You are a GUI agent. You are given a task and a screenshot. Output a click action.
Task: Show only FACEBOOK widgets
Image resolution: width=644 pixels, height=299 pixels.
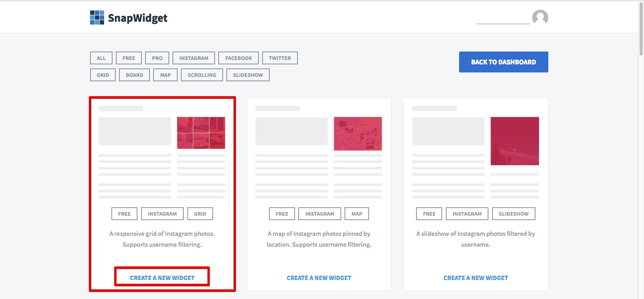click(238, 58)
